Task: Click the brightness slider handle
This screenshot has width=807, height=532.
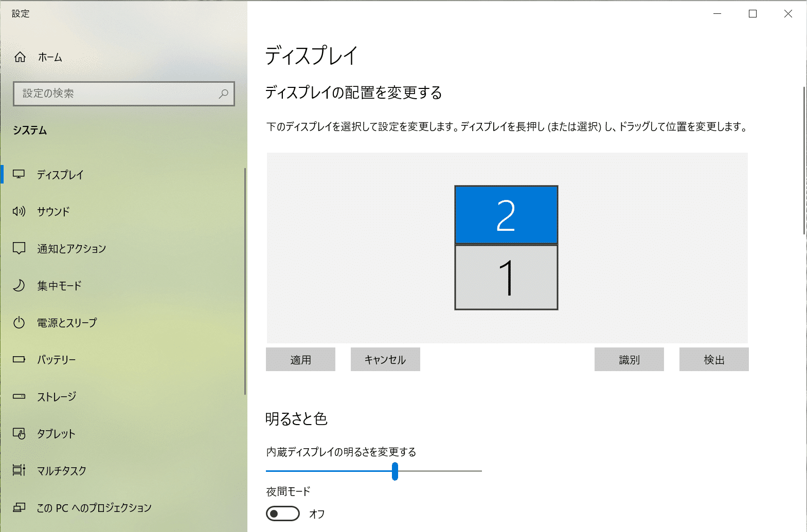Action: 394,471
